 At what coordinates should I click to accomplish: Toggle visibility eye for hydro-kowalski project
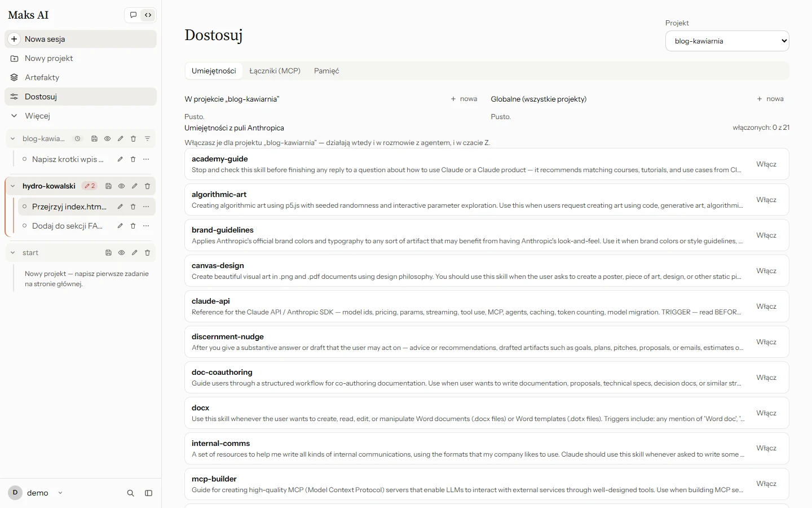click(121, 186)
